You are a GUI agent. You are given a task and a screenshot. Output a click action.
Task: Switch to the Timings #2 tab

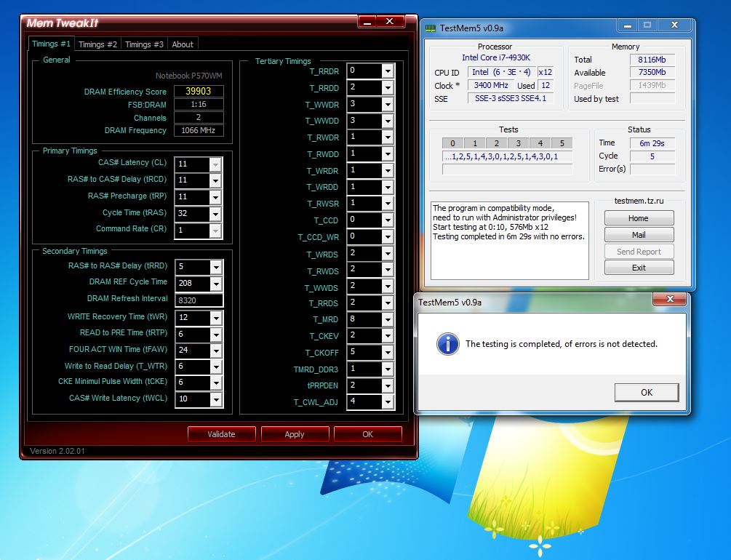click(97, 44)
